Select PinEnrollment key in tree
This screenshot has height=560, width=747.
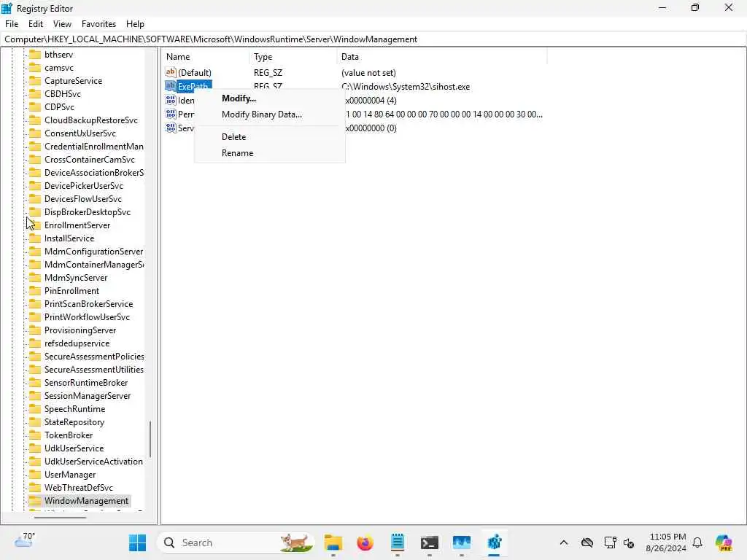click(x=71, y=290)
